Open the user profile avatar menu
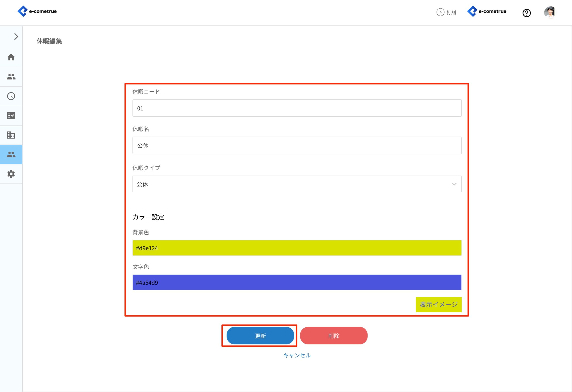Viewport: 572px width, 392px height. (550, 12)
